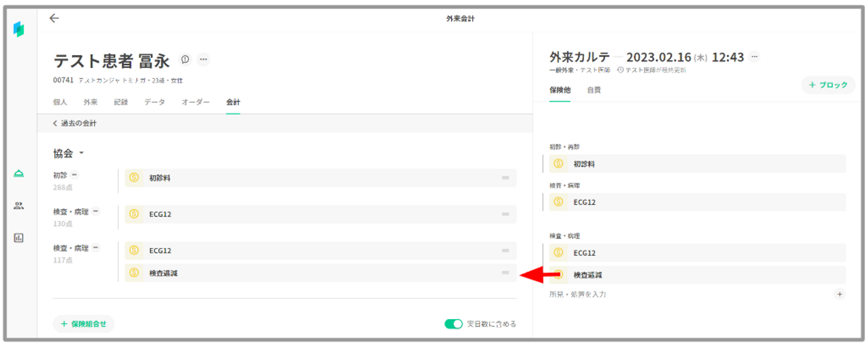Screen dimensions: 868x345
Task: Click the plus icon beside 所見・処置を入力
Action: coord(840,294)
